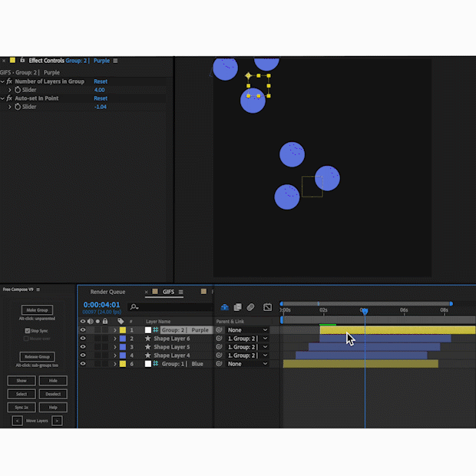Toggle lock switch for Shape Layer 6
The width and height of the screenshot is (476, 476).
(105, 339)
